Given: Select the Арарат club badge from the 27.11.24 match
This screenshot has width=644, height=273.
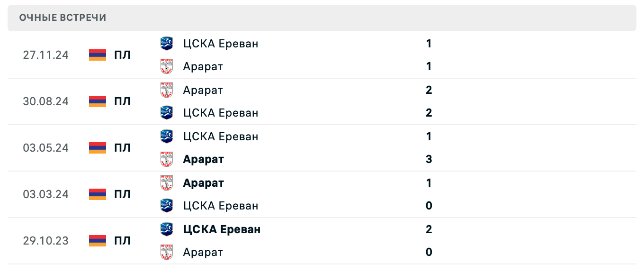Looking at the screenshot, I should click(167, 66).
